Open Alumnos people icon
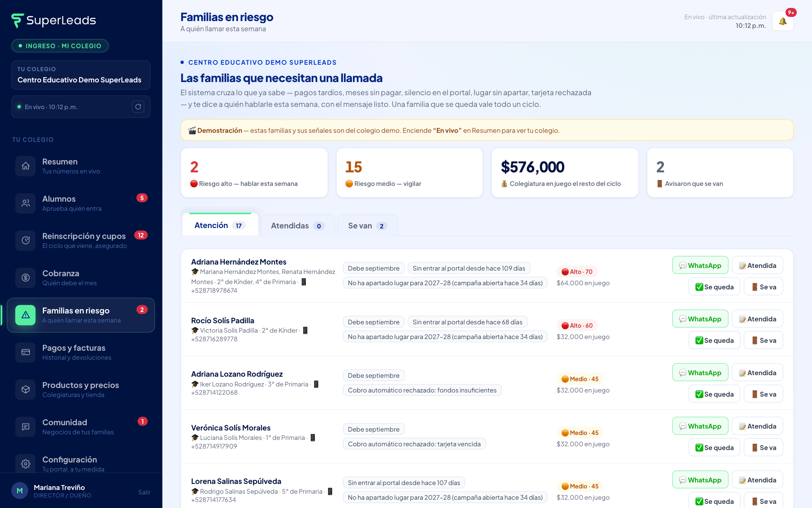This screenshot has width=812, height=508. click(26, 203)
